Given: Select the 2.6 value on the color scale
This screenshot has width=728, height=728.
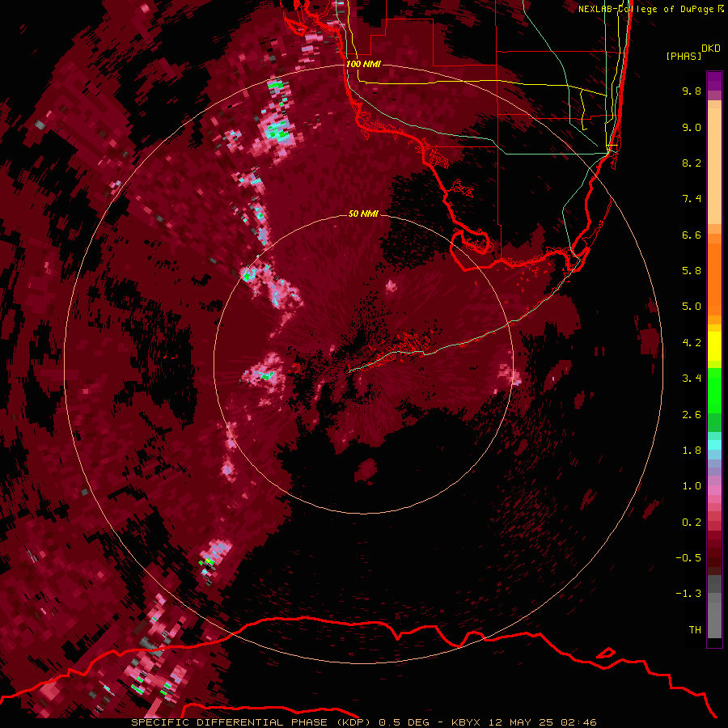Looking at the screenshot, I should coord(692,415).
